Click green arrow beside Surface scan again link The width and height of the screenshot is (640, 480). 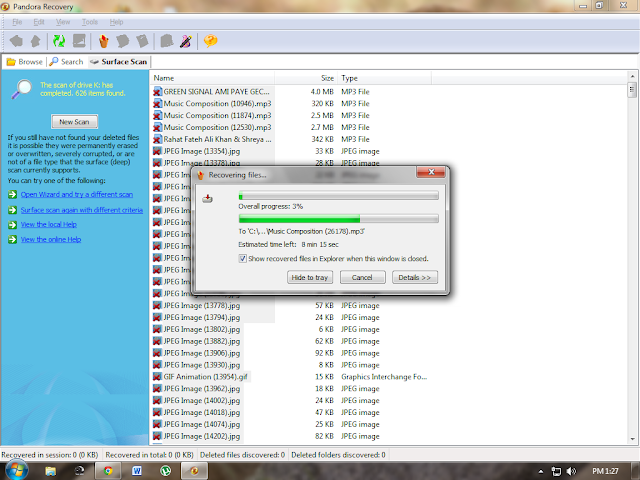click(13, 210)
